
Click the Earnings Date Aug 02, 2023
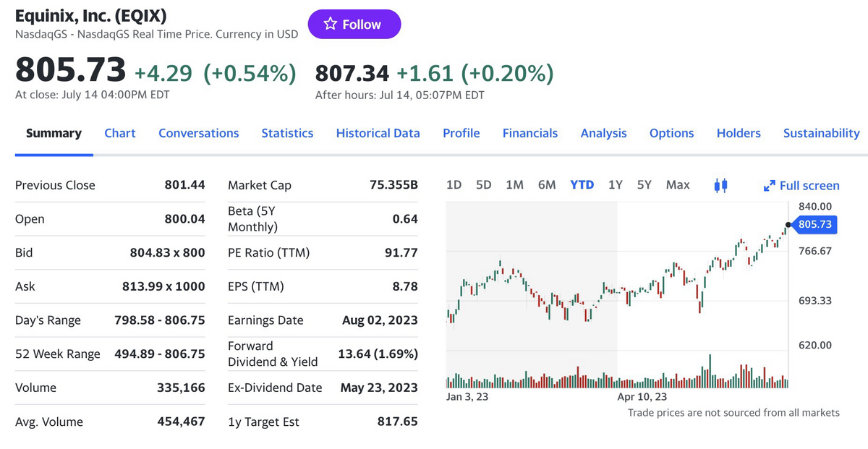[x=380, y=320]
